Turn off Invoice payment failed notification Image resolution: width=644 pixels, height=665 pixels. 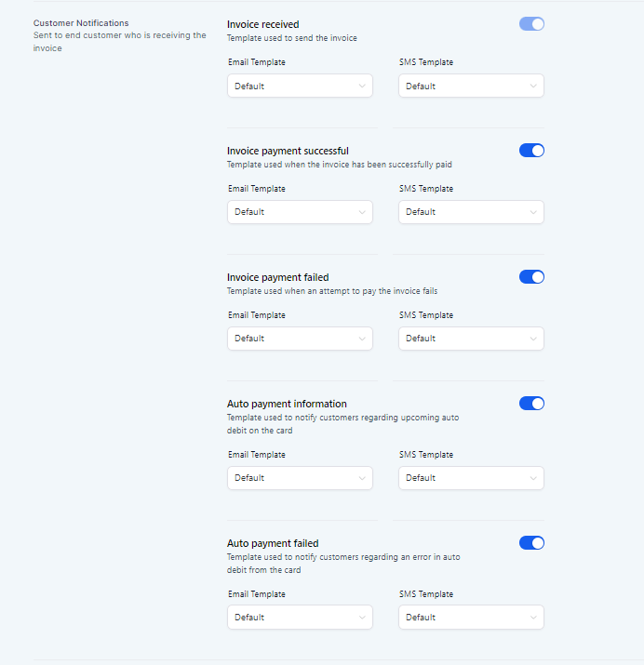[x=531, y=277]
